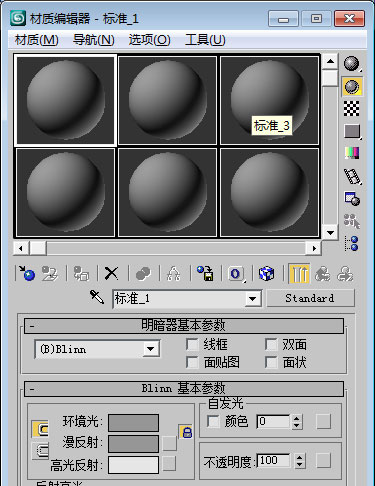The image size is (375, 486).
Task: Toggle the ambient-diffuse color lock icon
Action: (x=187, y=432)
